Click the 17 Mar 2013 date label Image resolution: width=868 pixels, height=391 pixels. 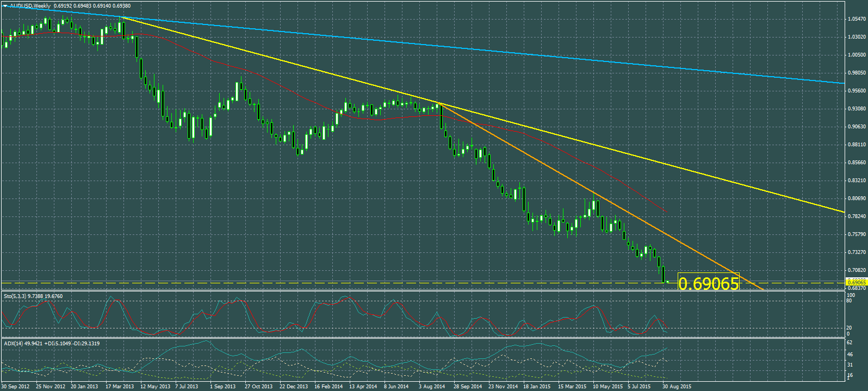[120, 387]
